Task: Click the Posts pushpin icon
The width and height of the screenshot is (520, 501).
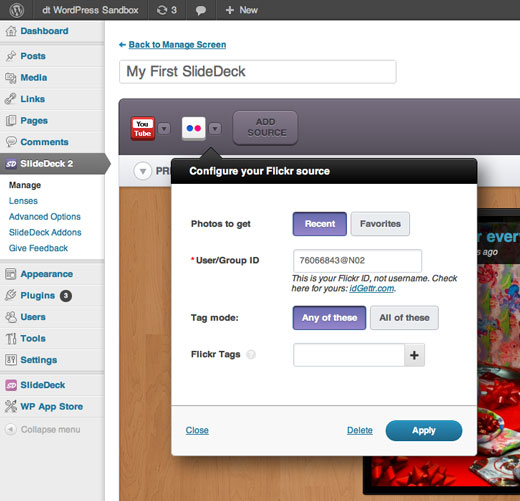Action: tap(11, 56)
